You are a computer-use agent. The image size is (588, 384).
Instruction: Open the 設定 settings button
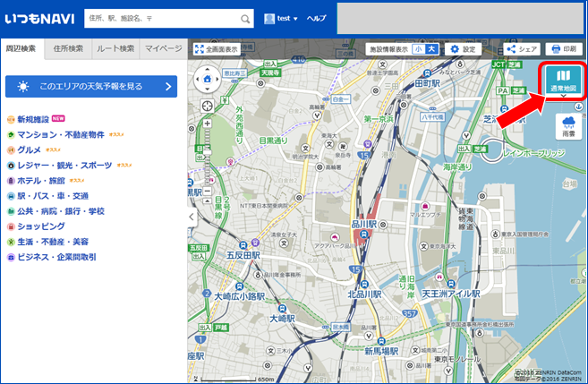pos(463,49)
